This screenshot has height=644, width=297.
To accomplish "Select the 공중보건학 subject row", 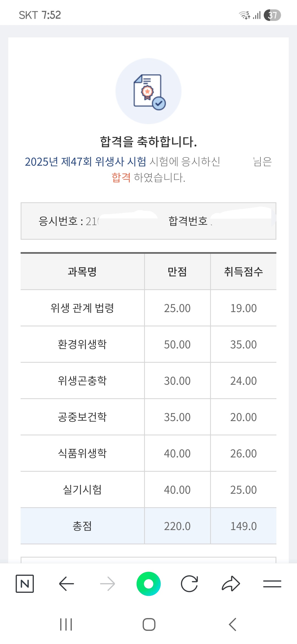I will (82, 417).
